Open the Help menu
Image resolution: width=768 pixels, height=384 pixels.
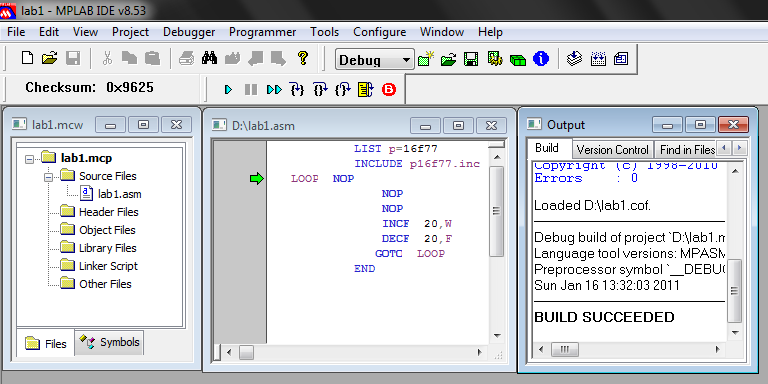[490, 32]
